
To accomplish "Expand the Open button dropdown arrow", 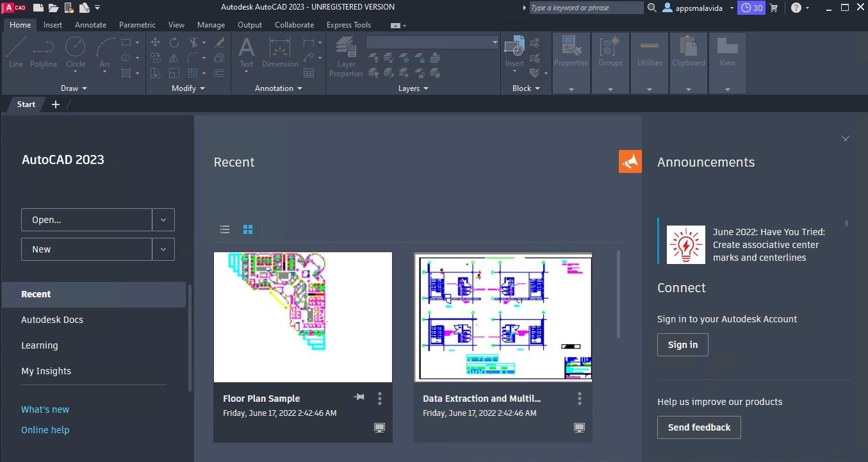I will 163,220.
